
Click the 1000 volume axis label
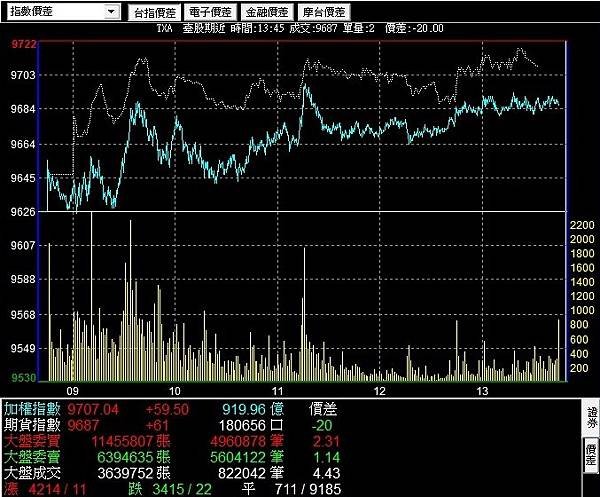point(582,310)
